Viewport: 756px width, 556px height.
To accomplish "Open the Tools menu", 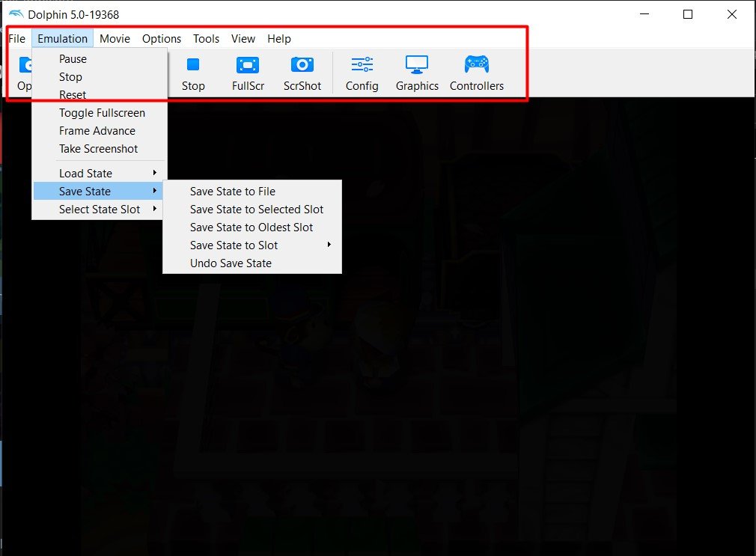I will click(207, 39).
